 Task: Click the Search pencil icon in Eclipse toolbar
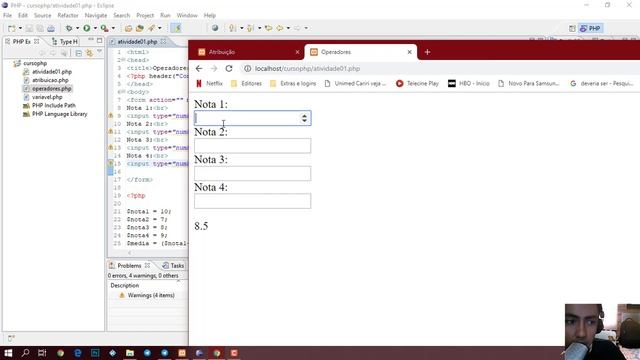tap(151, 28)
